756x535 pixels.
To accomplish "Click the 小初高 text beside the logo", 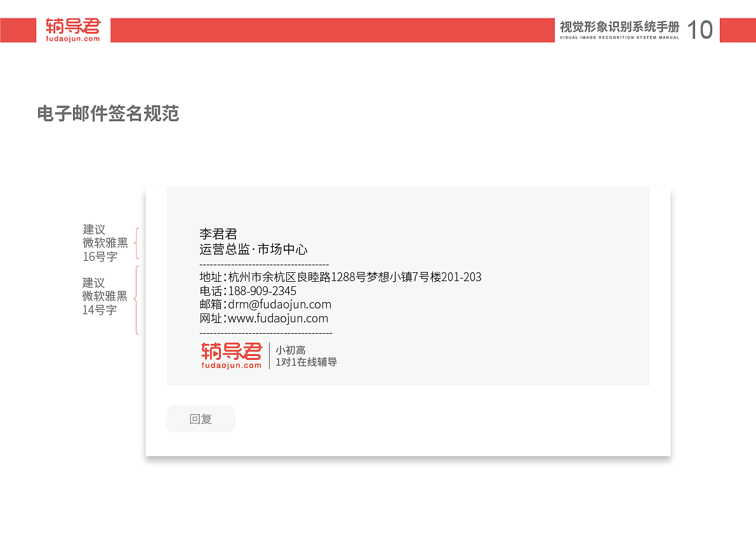I will (291, 350).
